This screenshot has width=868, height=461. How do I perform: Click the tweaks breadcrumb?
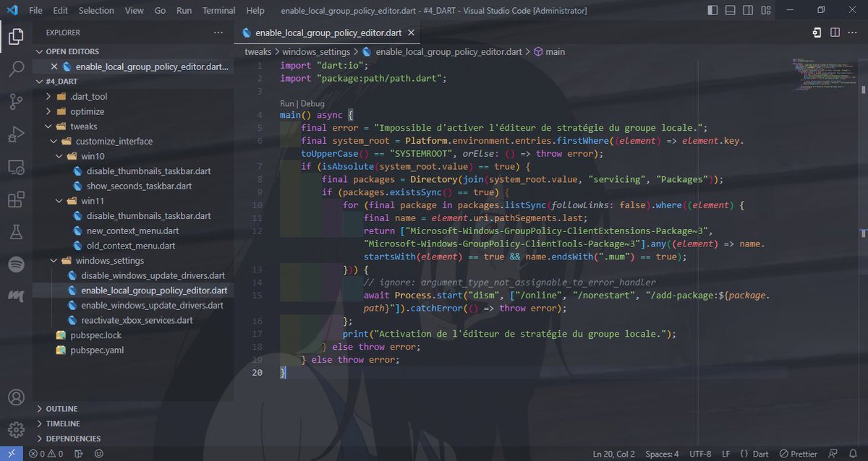258,52
